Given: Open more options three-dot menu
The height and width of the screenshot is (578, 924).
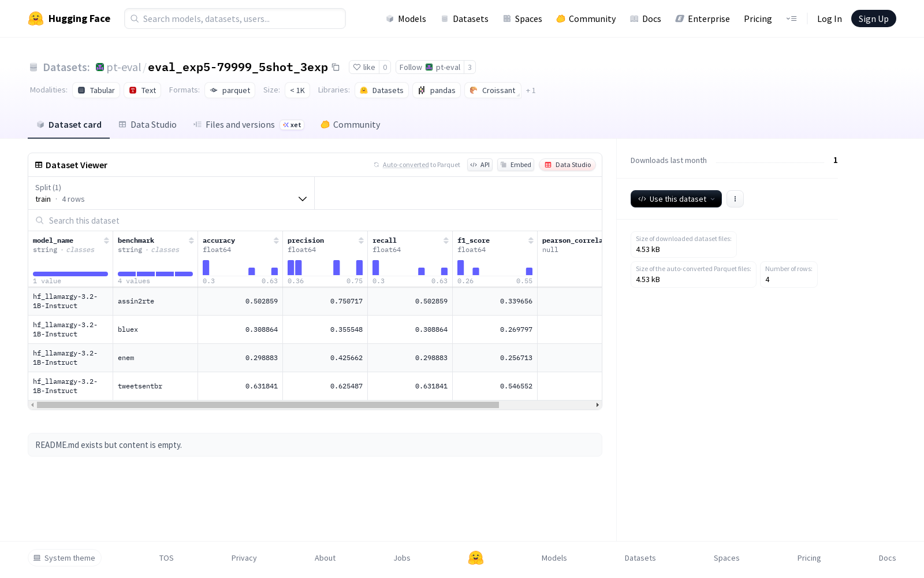Looking at the screenshot, I should point(735,199).
